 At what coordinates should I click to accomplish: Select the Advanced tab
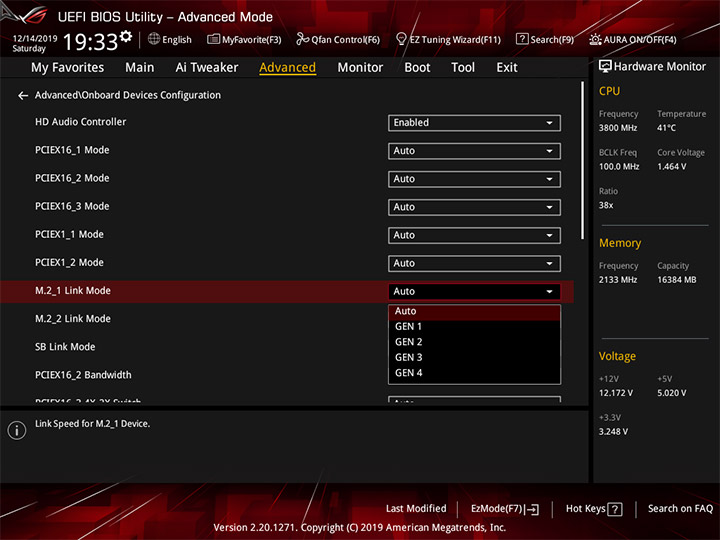(287, 68)
